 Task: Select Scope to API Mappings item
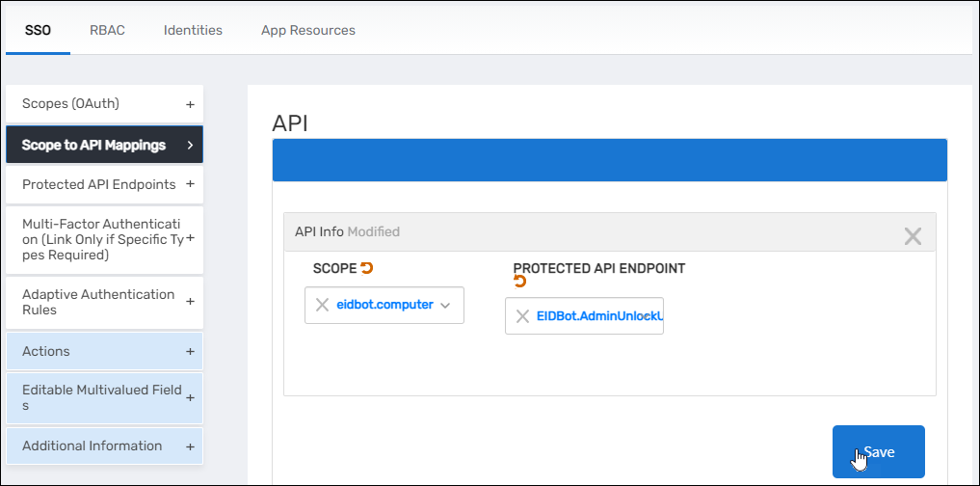[x=104, y=145]
